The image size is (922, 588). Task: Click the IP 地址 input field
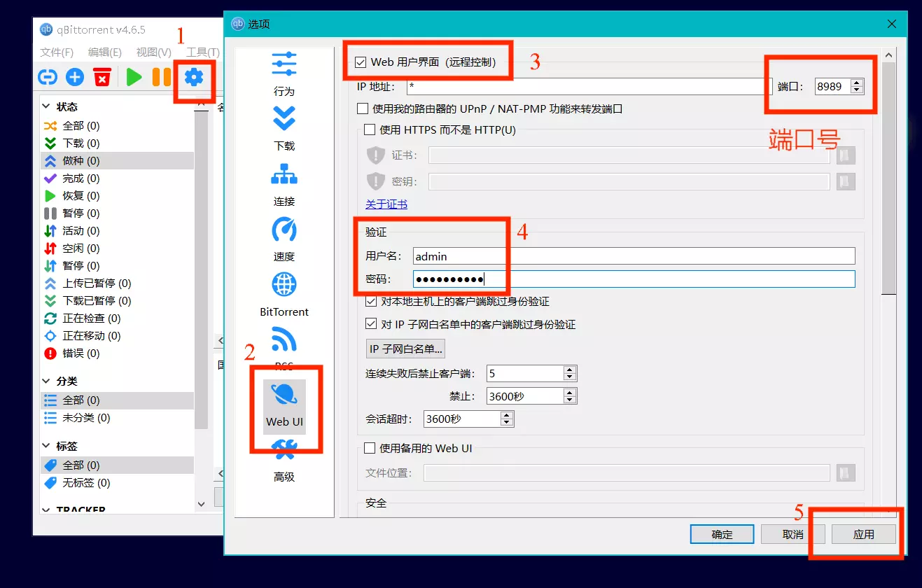589,86
